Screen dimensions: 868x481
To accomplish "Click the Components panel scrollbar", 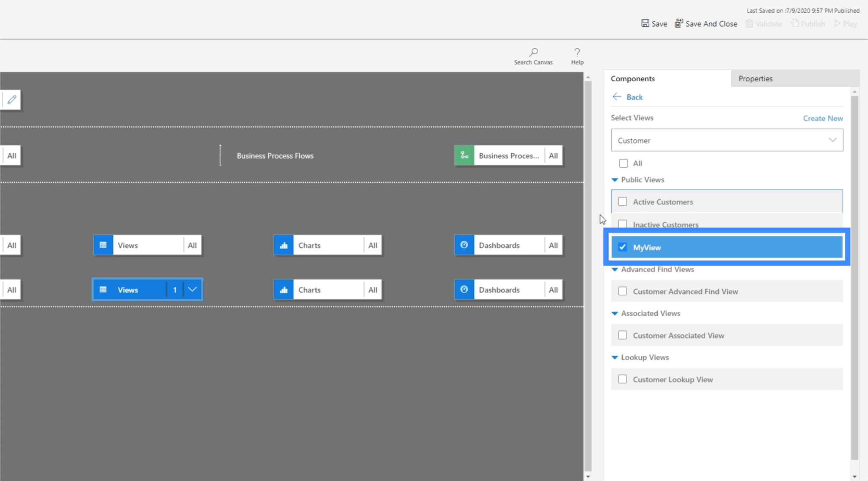I will coord(854,277).
